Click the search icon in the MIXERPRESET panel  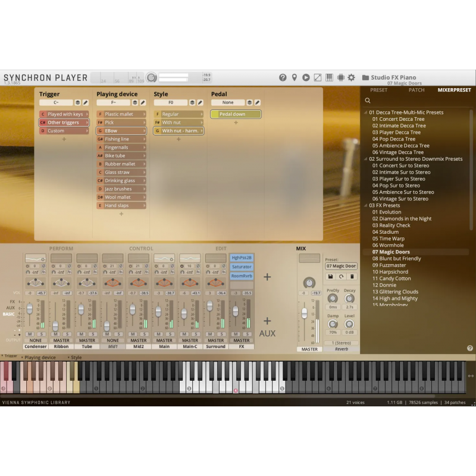point(368,101)
